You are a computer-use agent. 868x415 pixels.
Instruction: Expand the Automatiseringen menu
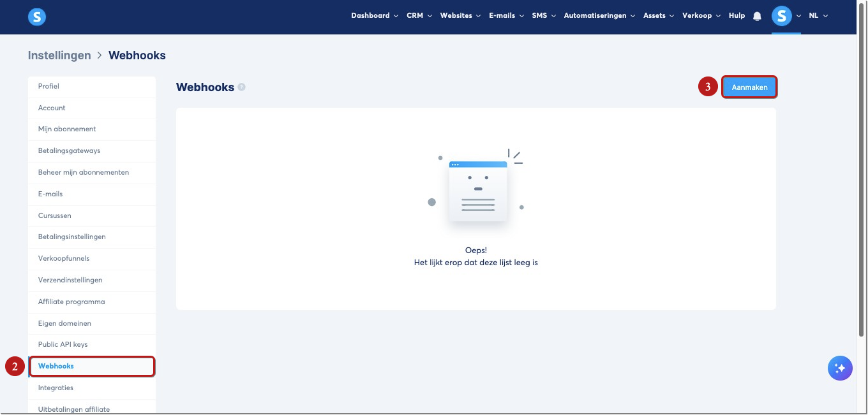click(x=599, y=16)
